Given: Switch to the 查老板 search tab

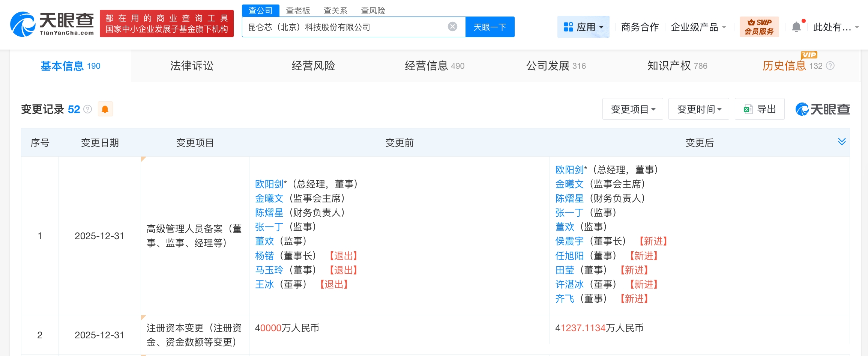Looking at the screenshot, I should point(298,11).
